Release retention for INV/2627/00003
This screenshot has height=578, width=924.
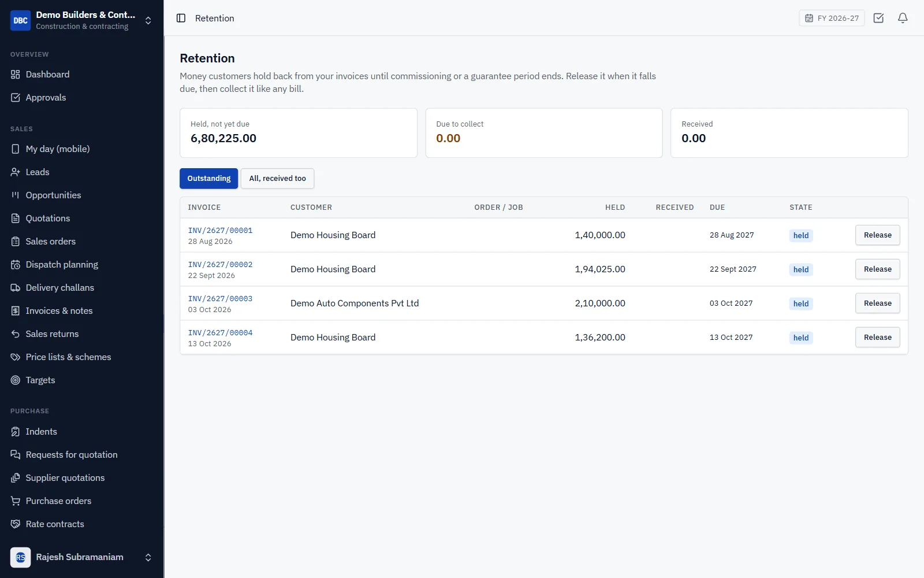coord(877,303)
